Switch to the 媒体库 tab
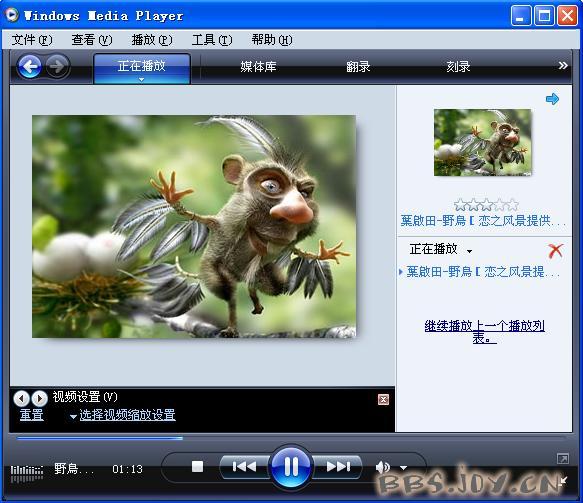583x503 pixels. (x=258, y=67)
